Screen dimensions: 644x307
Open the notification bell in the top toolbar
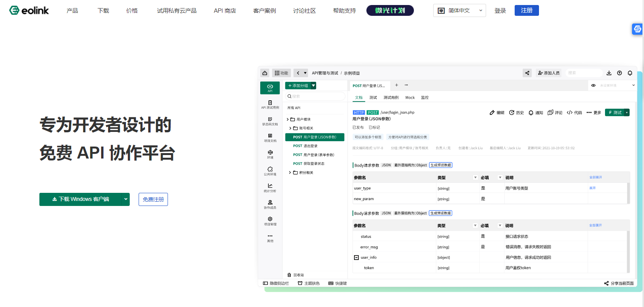coord(630,73)
